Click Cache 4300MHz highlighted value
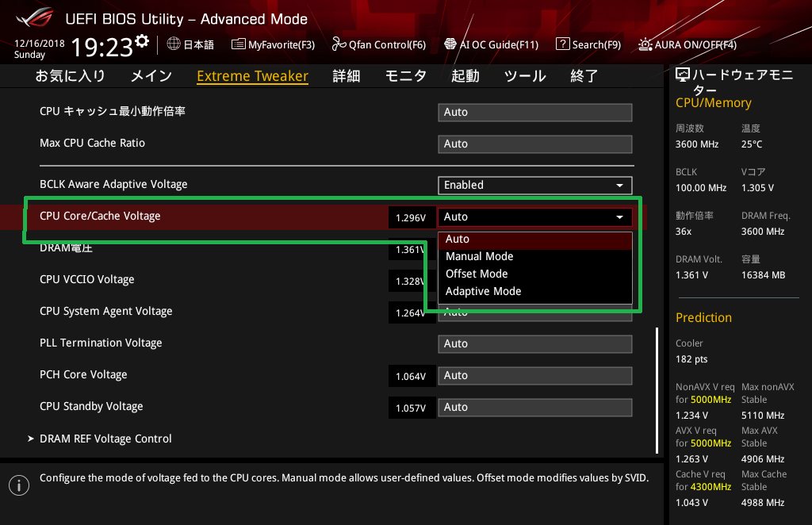This screenshot has width=812, height=525. point(711,487)
